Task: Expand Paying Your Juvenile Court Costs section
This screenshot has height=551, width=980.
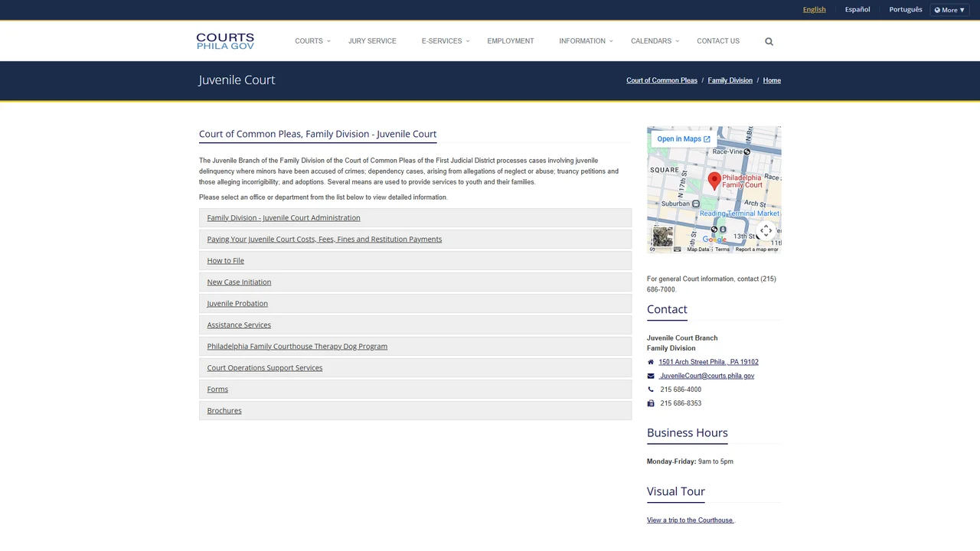Action: (x=415, y=240)
